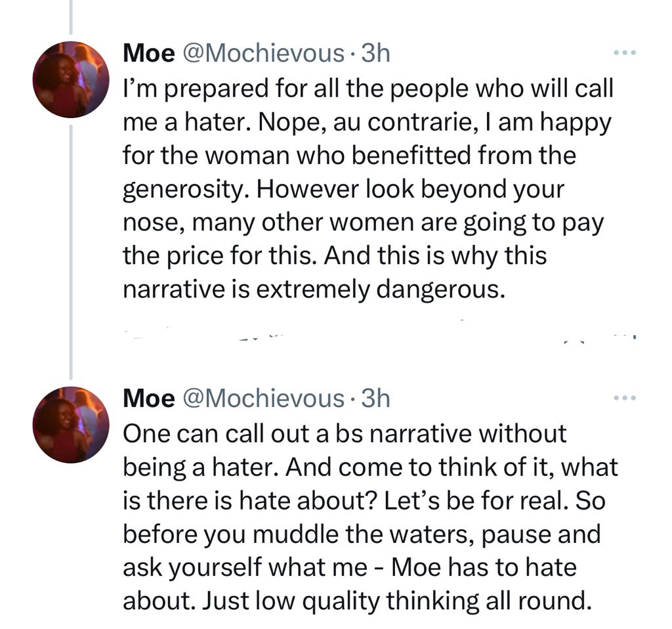Click the 'Moe' display name above 'I'm prepared for all'
The width and height of the screenshot is (672, 629).
coord(149,53)
